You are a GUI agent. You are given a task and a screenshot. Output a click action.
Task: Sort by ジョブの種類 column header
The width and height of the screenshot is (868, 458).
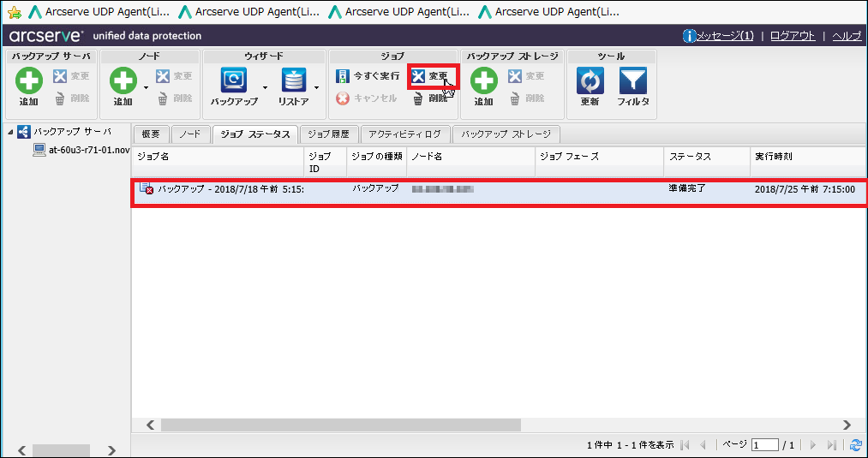click(x=376, y=162)
